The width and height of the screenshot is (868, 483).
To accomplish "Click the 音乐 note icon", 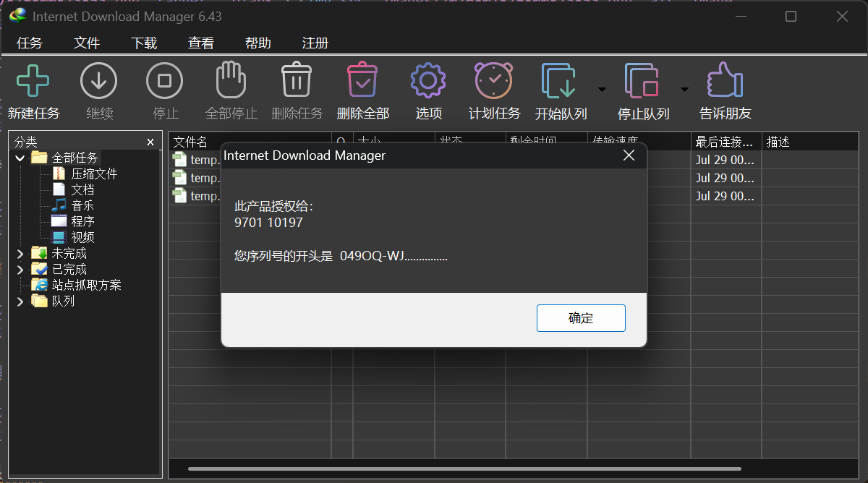I will [59, 205].
